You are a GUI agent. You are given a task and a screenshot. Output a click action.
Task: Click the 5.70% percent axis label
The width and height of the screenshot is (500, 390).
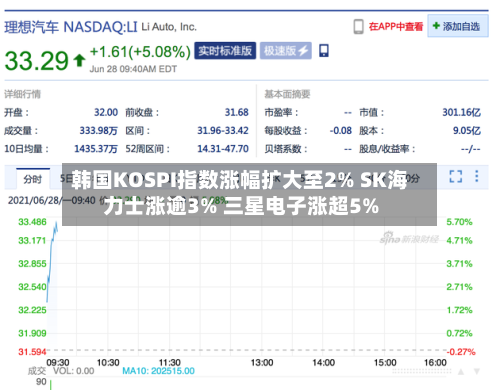tap(459, 222)
